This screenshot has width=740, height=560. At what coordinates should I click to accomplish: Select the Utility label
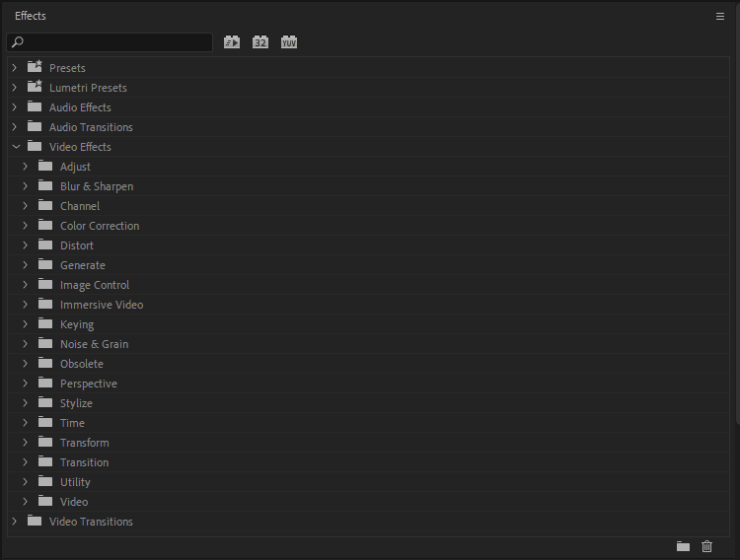pos(75,482)
